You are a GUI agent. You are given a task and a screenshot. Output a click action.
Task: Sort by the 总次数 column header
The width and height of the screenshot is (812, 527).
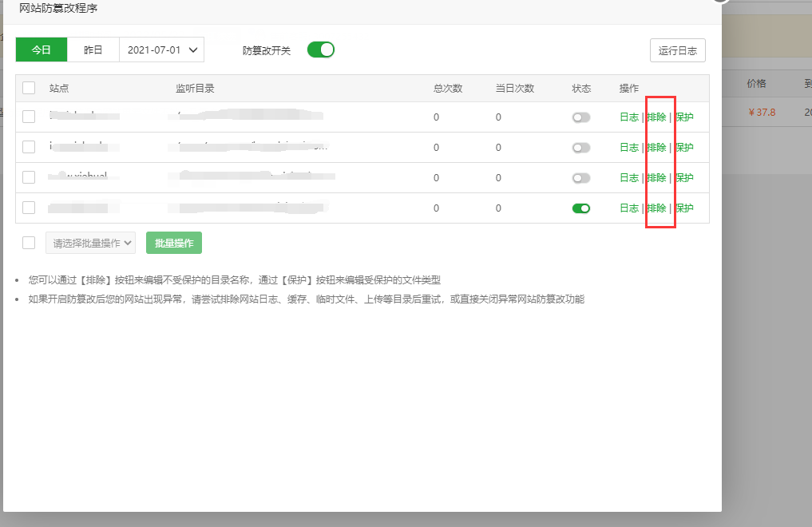(x=448, y=88)
